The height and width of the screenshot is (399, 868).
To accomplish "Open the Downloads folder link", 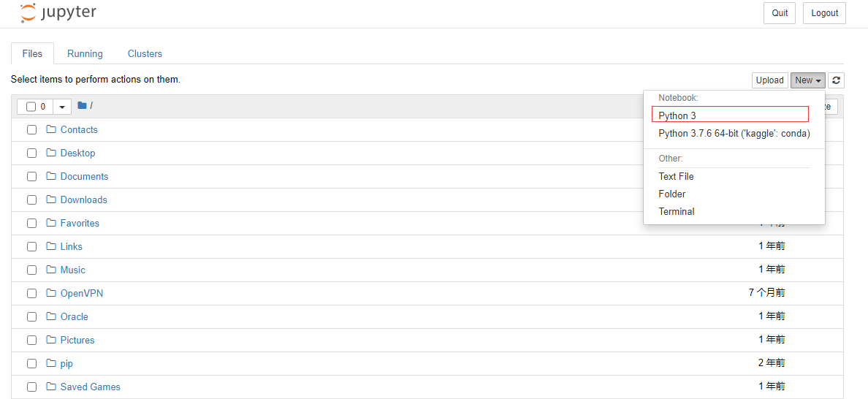I will [x=83, y=199].
